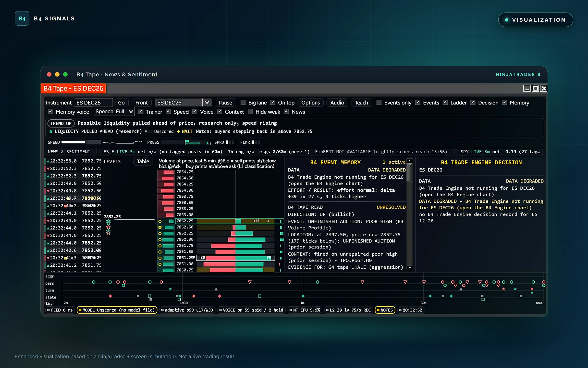Click the green macOS zoom dot
Image resolution: width=588 pixels, height=368 pixels.
pyautogui.click(x=65, y=74)
